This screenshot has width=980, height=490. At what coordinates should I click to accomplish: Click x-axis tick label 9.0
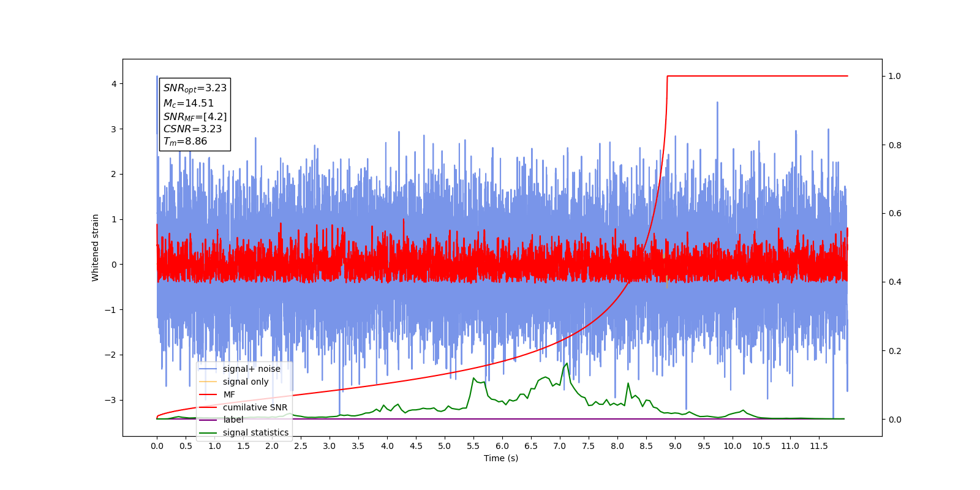pos(675,446)
